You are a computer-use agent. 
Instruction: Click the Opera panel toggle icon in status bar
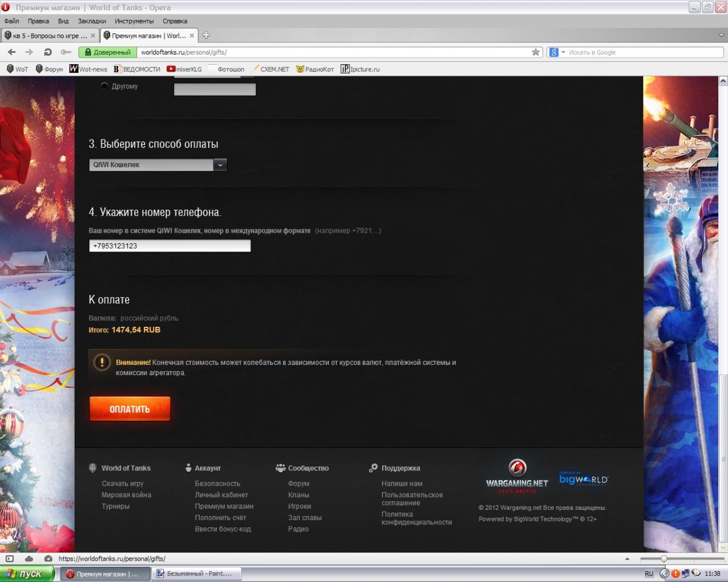10,558
